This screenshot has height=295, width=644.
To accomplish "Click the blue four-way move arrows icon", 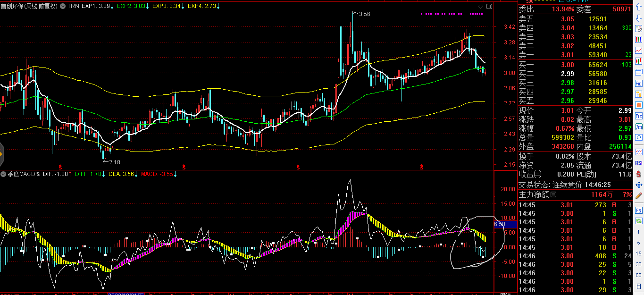I will [x=639, y=184].
